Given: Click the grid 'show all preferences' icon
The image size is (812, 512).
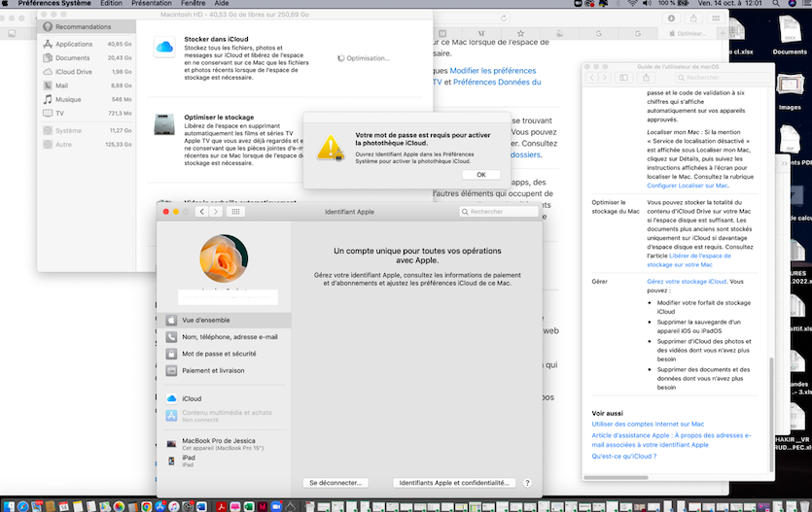Looking at the screenshot, I should click(x=236, y=211).
